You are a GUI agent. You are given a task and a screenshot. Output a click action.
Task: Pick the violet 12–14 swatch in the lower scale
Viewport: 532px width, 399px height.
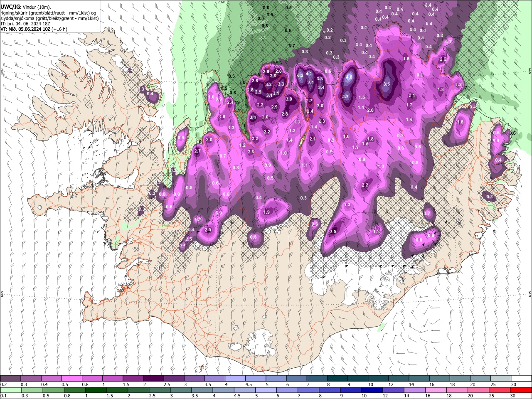393,390
